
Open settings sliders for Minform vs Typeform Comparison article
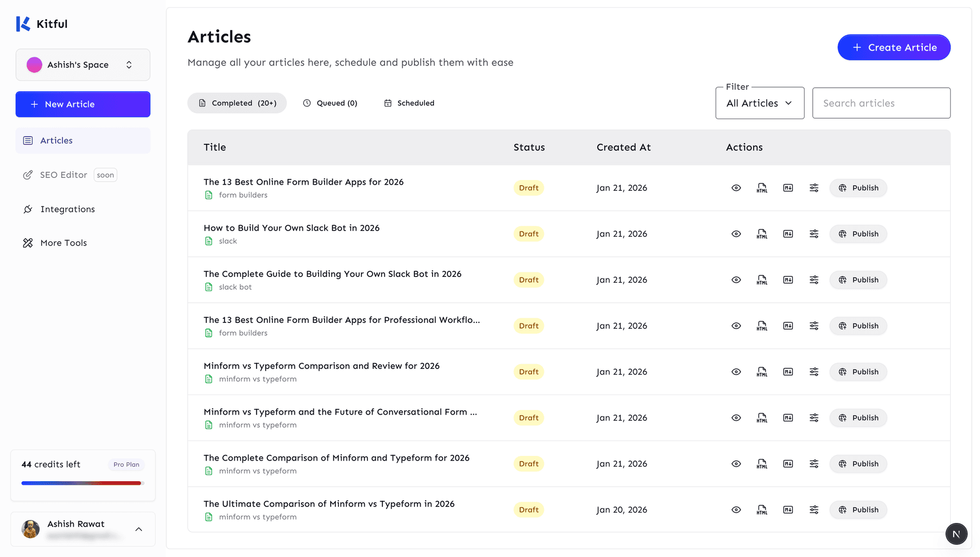coord(814,372)
